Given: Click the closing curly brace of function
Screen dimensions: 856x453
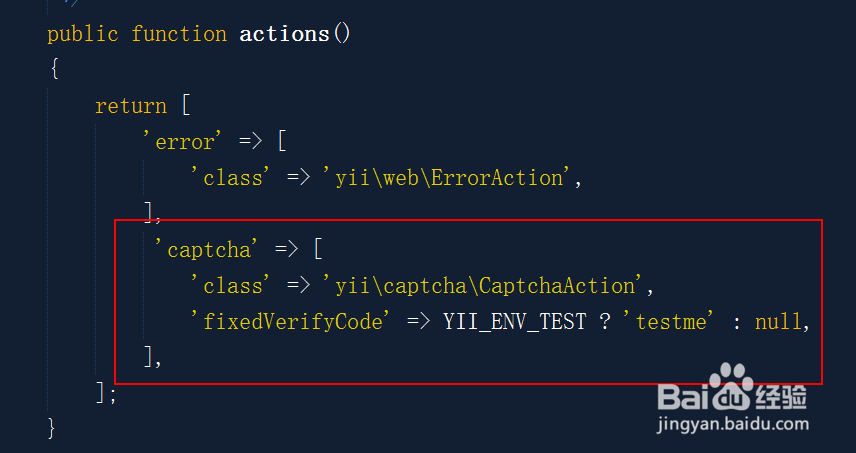Looking at the screenshot, I should coord(51,428).
